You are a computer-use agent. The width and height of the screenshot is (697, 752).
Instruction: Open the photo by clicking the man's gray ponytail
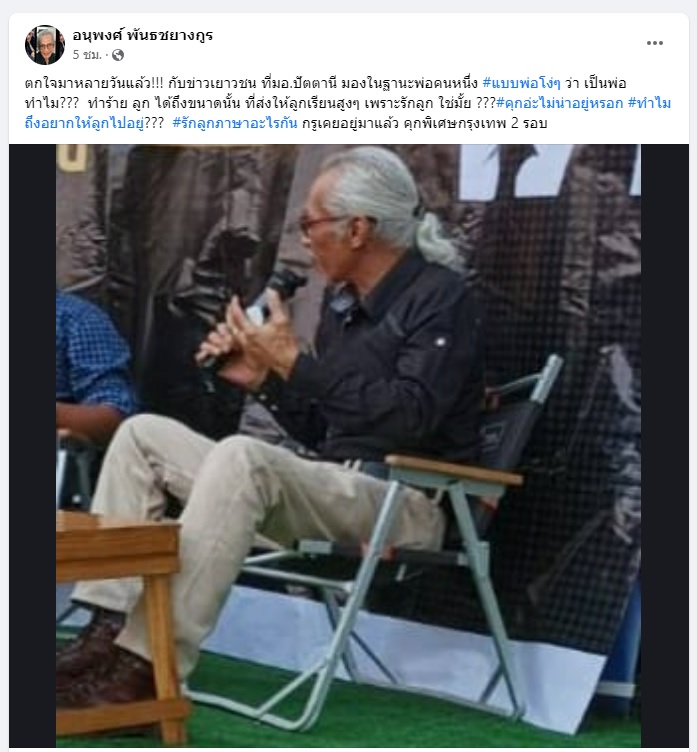pyautogui.click(x=436, y=239)
